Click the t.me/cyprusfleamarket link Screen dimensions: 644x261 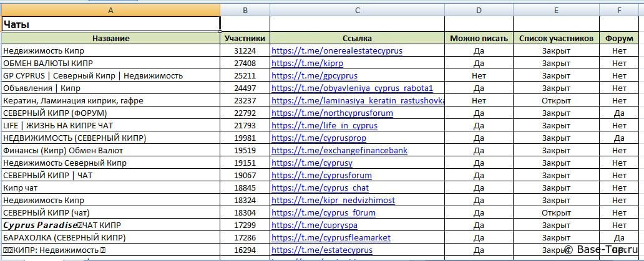coord(331,238)
